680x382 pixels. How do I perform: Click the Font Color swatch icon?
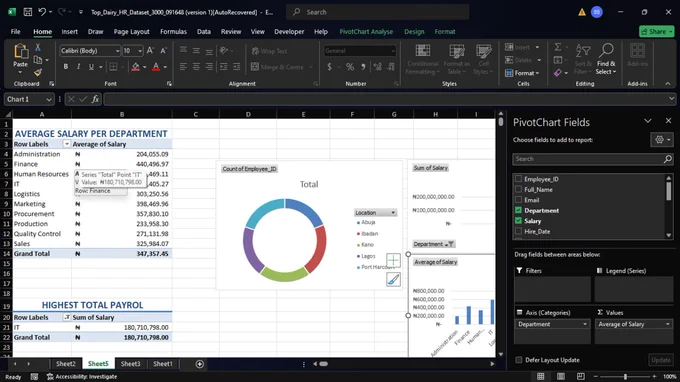tap(156, 67)
